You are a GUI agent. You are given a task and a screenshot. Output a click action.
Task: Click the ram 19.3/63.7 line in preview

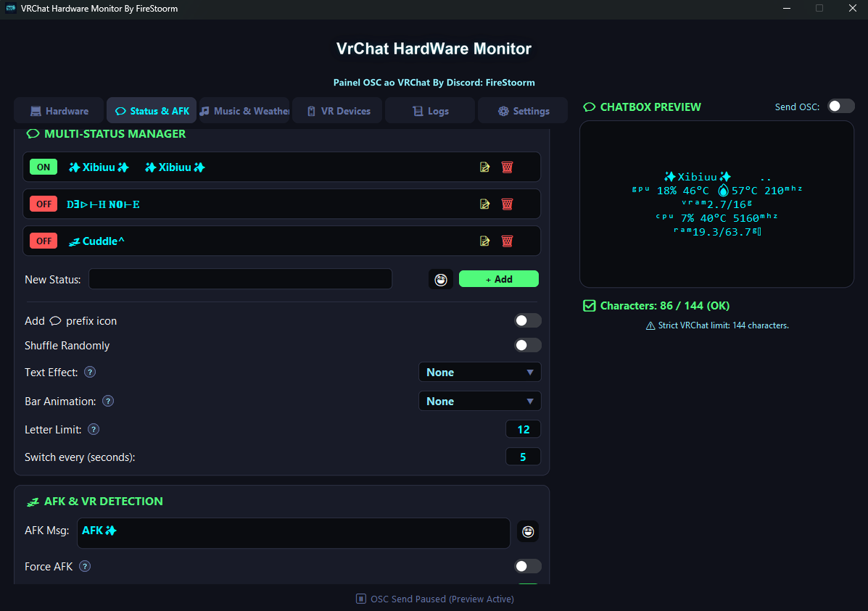point(717,232)
